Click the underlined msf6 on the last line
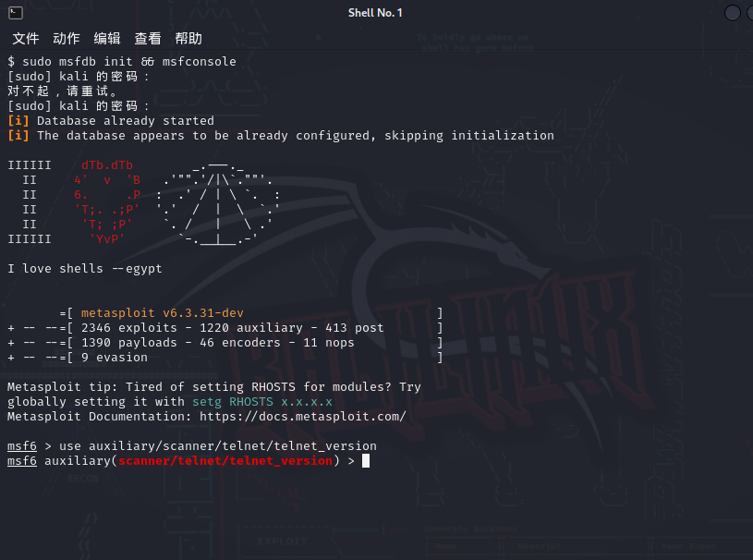Screen dimensions: 753x560 click(22, 461)
